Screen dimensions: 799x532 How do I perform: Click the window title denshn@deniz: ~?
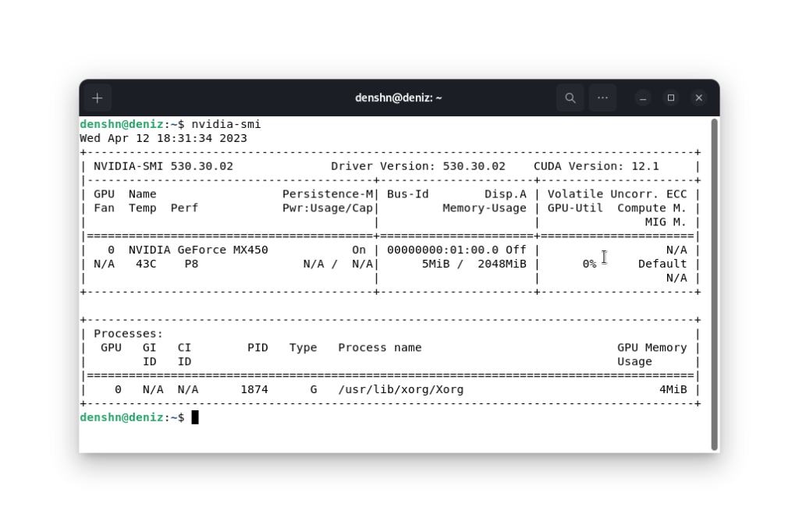[x=399, y=98]
